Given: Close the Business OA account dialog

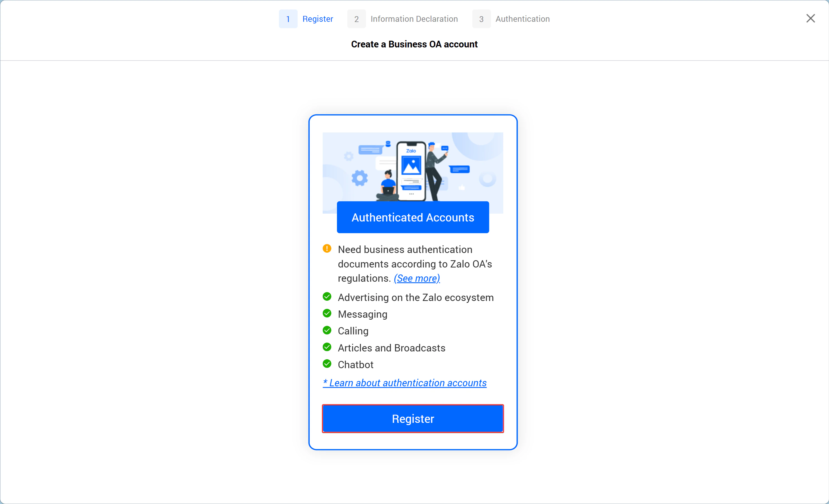Looking at the screenshot, I should [811, 18].
